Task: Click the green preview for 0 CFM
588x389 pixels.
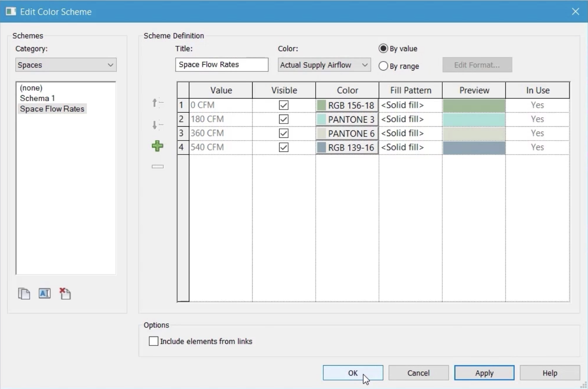Action: point(474,105)
